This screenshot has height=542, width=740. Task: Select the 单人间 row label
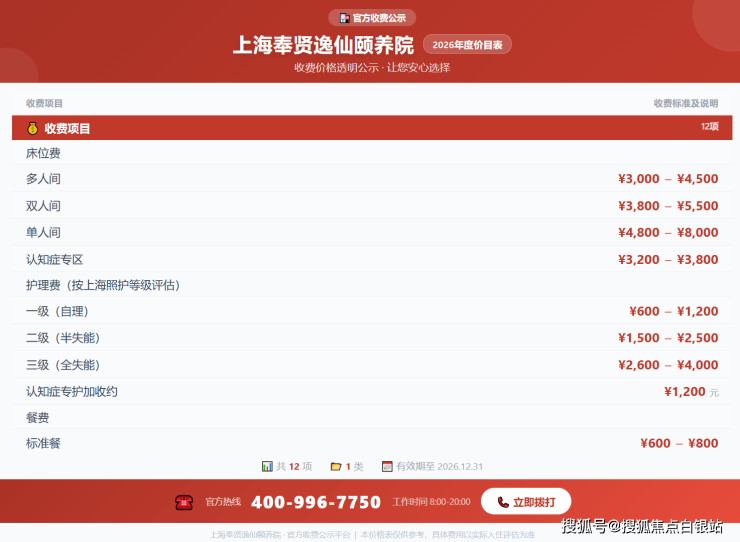[x=43, y=232]
